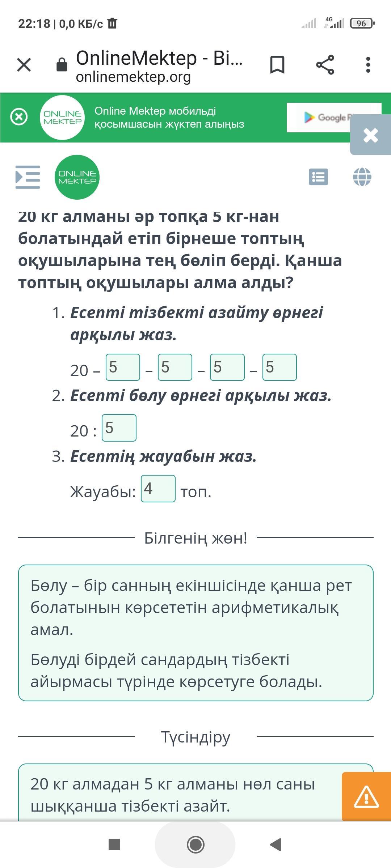The image size is (391, 868).
Task: Select second subtraction input box
Action: pyautogui.click(x=175, y=367)
